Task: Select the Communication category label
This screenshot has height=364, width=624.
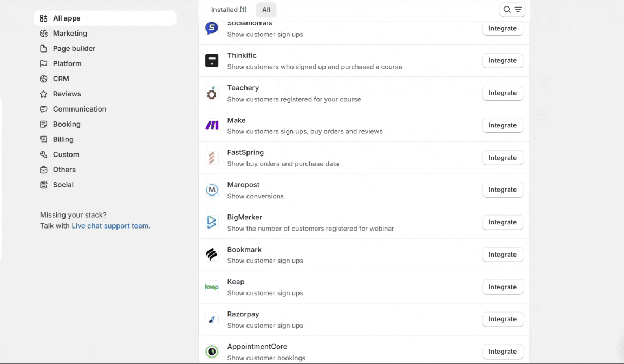Action: 80,109
